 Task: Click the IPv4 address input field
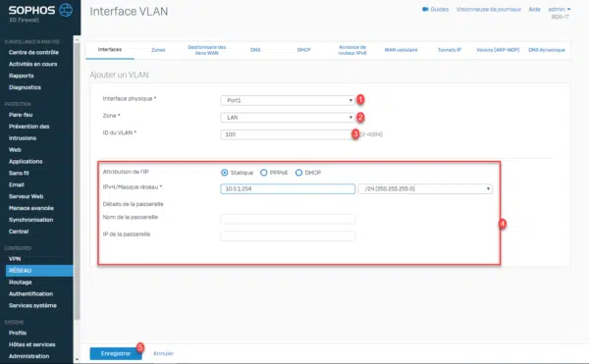[288, 188]
